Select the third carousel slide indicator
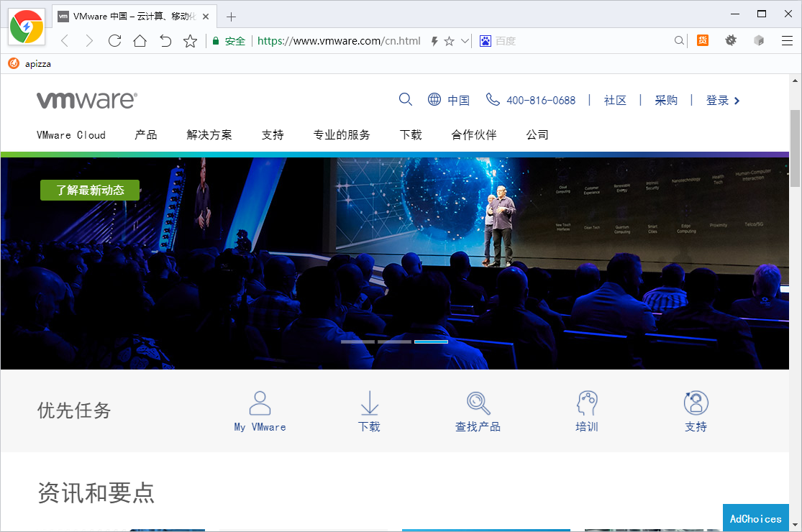Image resolution: width=802 pixels, height=532 pixels. (431, 341)
